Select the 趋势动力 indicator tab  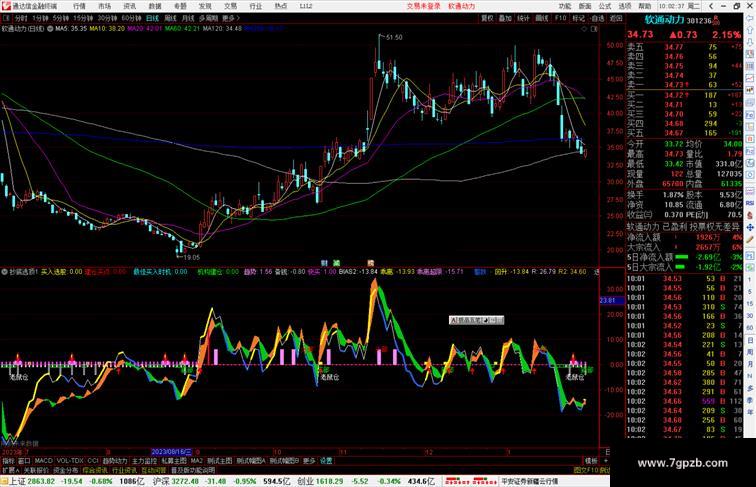pos(115,461)
